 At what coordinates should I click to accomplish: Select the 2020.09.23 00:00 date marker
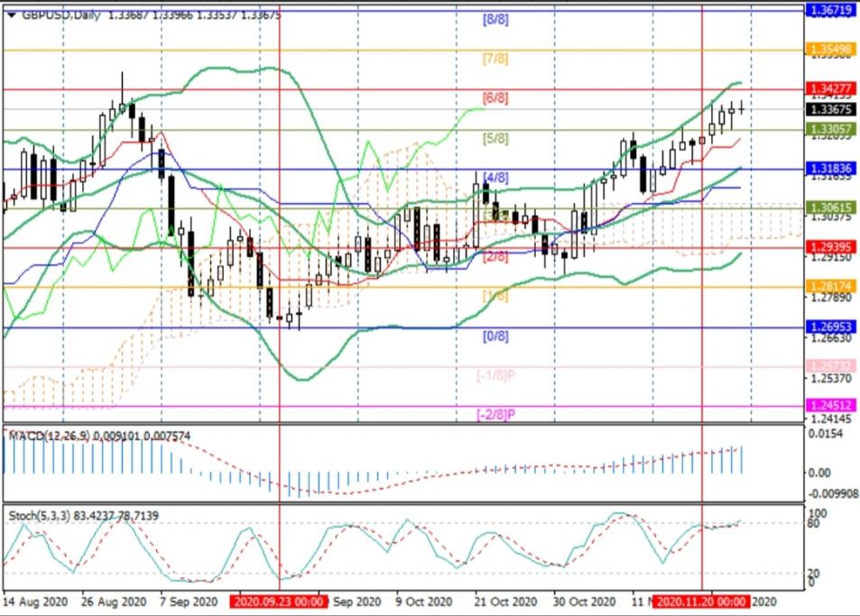point(278,602)
